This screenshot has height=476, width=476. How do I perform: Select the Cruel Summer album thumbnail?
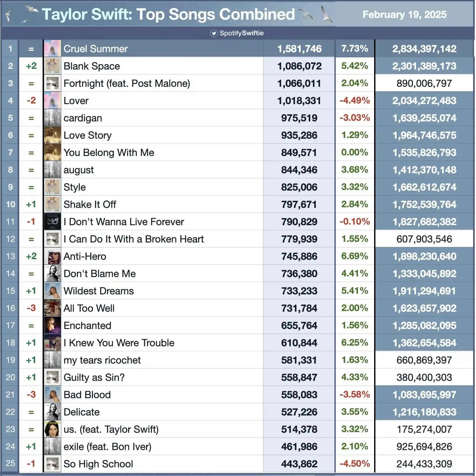tap(52, 49)
